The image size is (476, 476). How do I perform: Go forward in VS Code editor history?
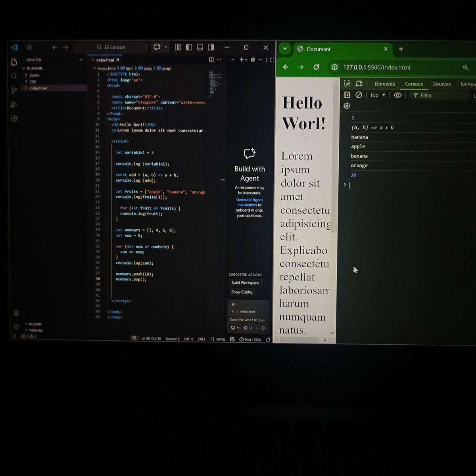65,47
